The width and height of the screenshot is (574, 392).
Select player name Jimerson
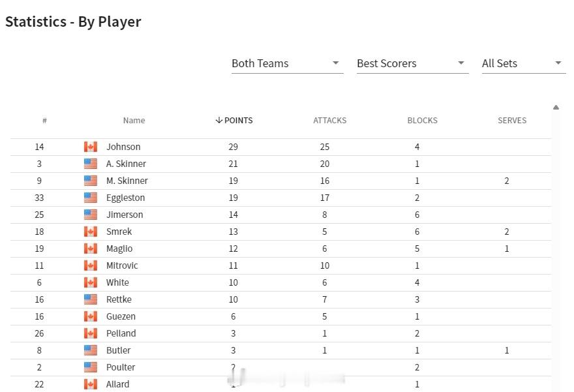coord(125,215)
